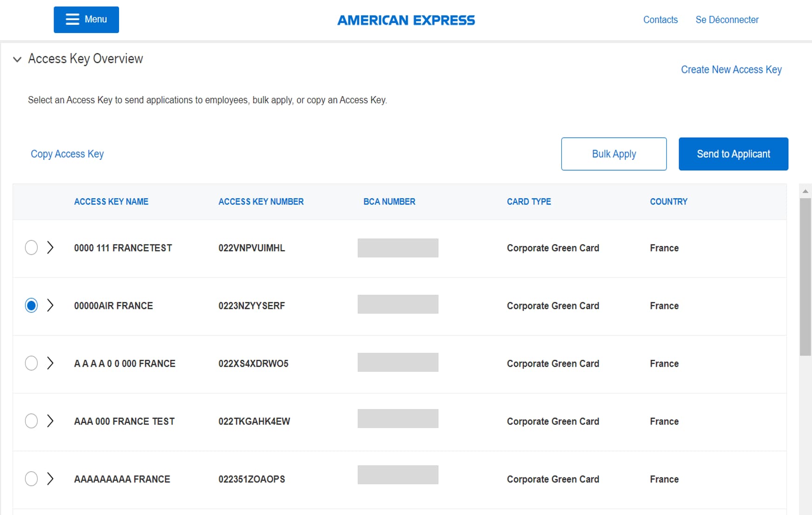Select the 00000AIR FRANCE radio button
Image resolution: width=812 pixels, height=515 pixels.
tap(31, 305)
